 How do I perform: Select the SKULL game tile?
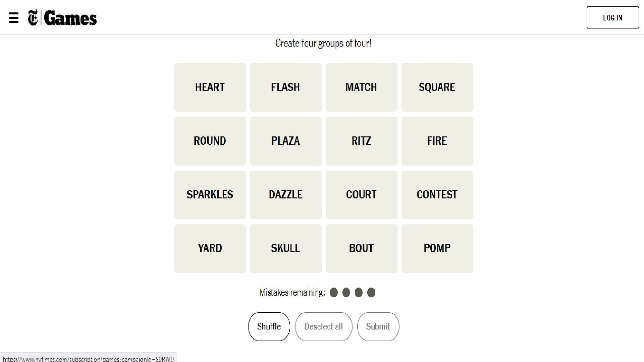tap(286, 248)
